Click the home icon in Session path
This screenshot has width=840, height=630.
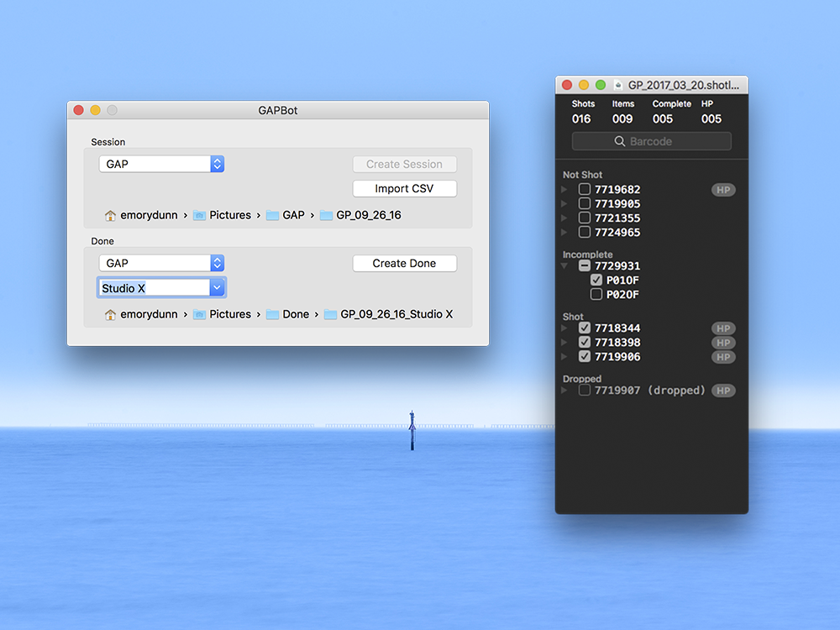tap(110, 216)
